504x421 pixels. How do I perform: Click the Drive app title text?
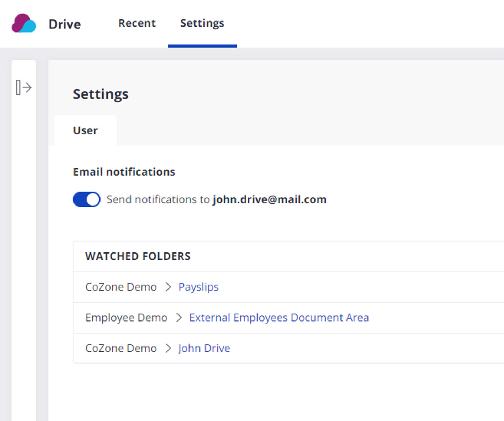tap(65, 24)
